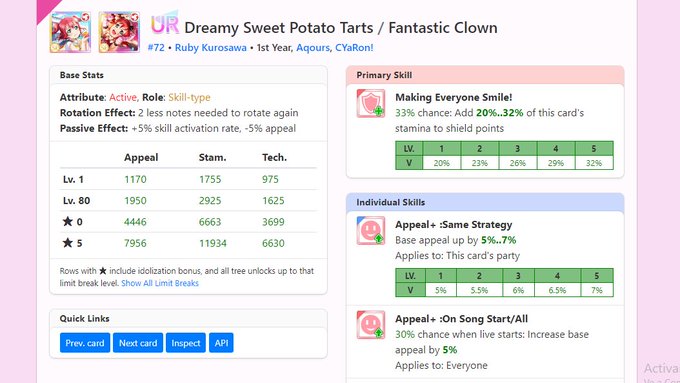Go to the Next card button

tap(138, 343)
